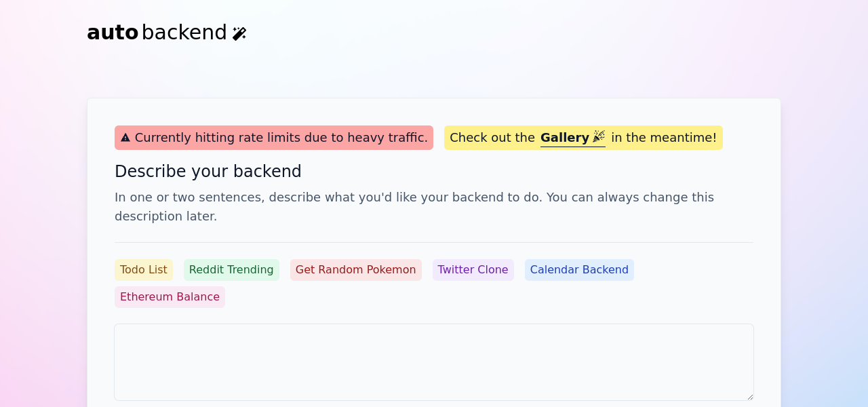Click the "Describe your backend" heading
Image resolution: width=868 pixels, height=407 pixels.
tap(208, 172)
